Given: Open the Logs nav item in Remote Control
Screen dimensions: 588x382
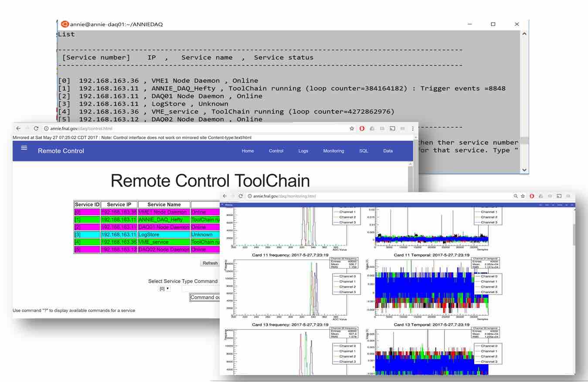Looking at the screenshot, I should coord(303,151).
